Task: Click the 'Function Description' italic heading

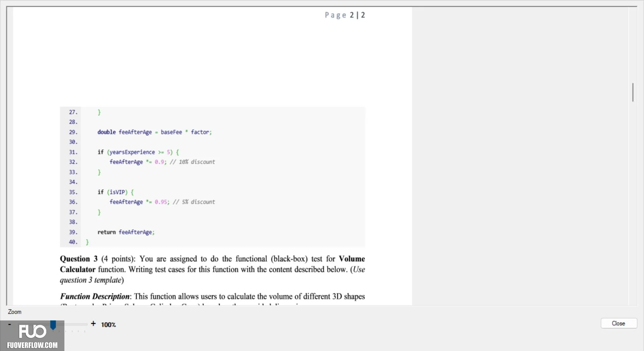Action: point(95,296)
